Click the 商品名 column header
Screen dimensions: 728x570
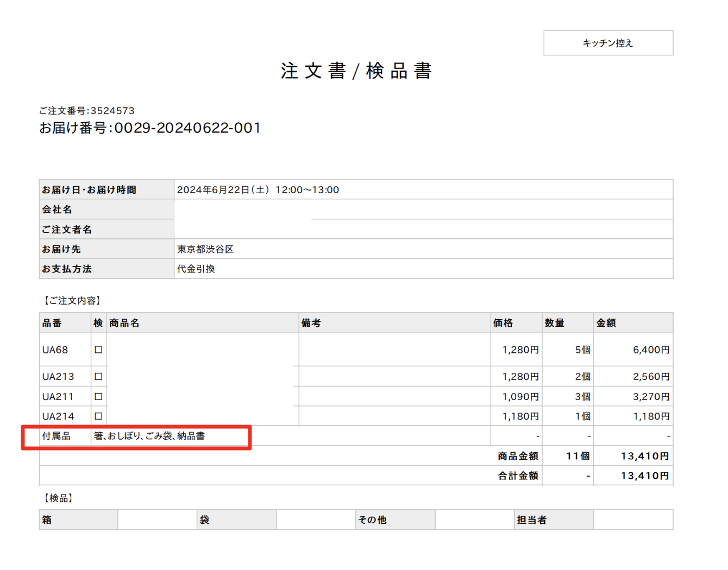[x=203, y=322]
